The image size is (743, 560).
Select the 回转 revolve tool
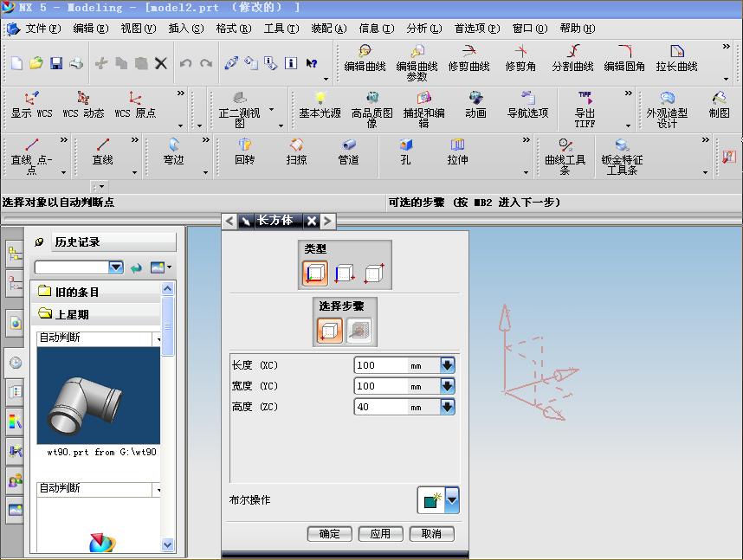pyautogui.click(x=244, y=151)
